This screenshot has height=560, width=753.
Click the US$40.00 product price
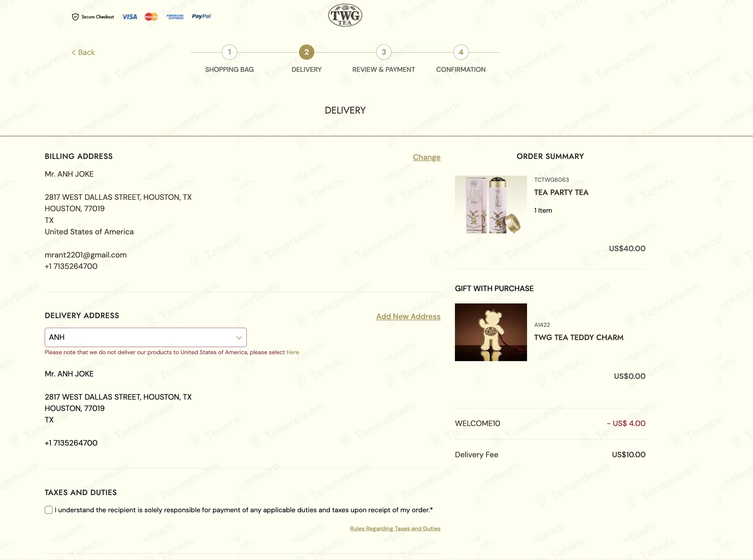pyautogui.click(x=627, y=248)
